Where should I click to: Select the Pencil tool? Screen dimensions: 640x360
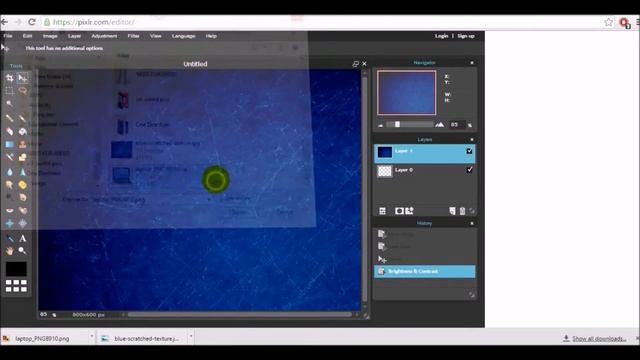tap(10, 118)
